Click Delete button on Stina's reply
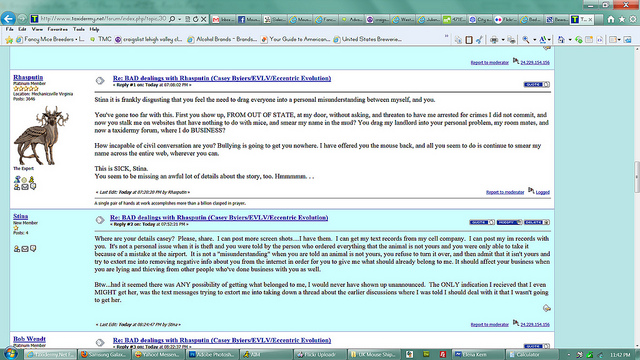 (x=537, y=222)
